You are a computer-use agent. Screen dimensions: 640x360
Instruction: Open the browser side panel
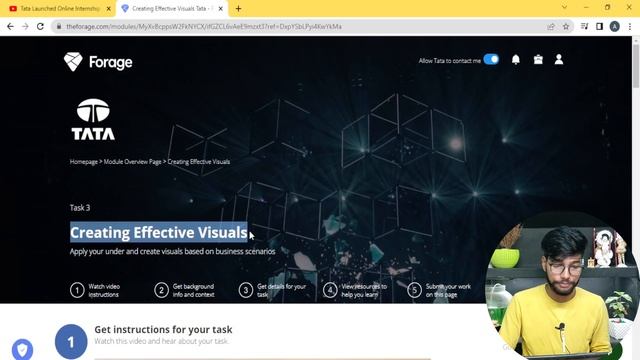pos(599,27)
